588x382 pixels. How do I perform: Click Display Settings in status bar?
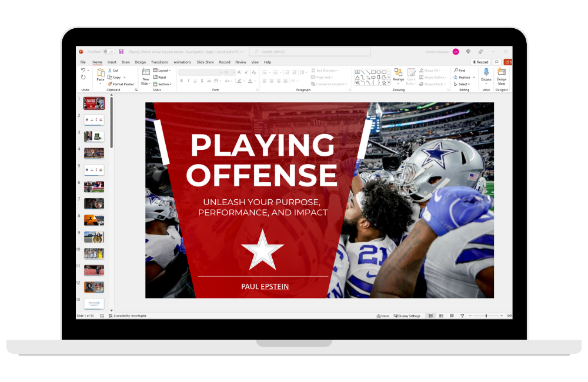point(407,316)
